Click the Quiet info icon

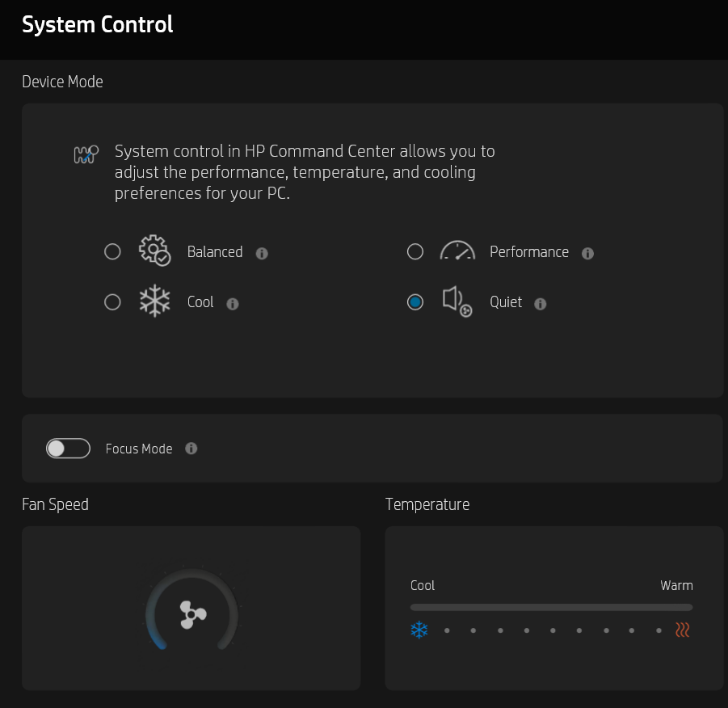(540, 304)
